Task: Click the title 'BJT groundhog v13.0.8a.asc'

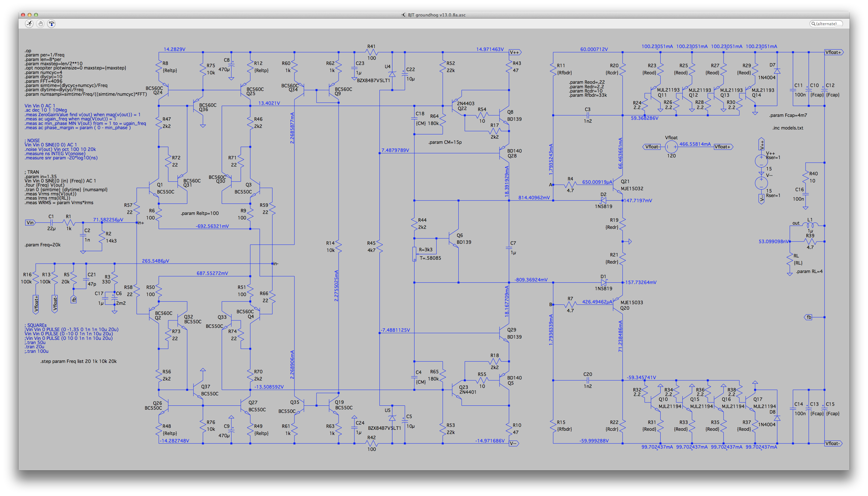Action: pos(436,15)
